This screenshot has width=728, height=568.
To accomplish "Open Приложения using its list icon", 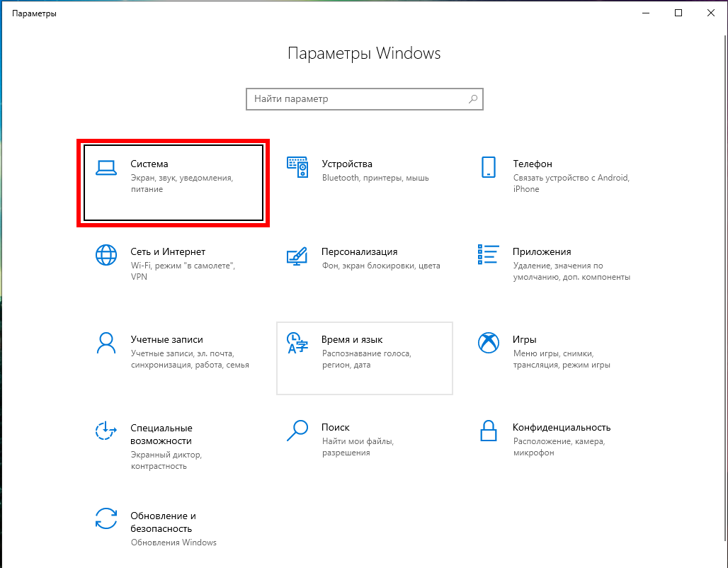I will coord(488,255).
